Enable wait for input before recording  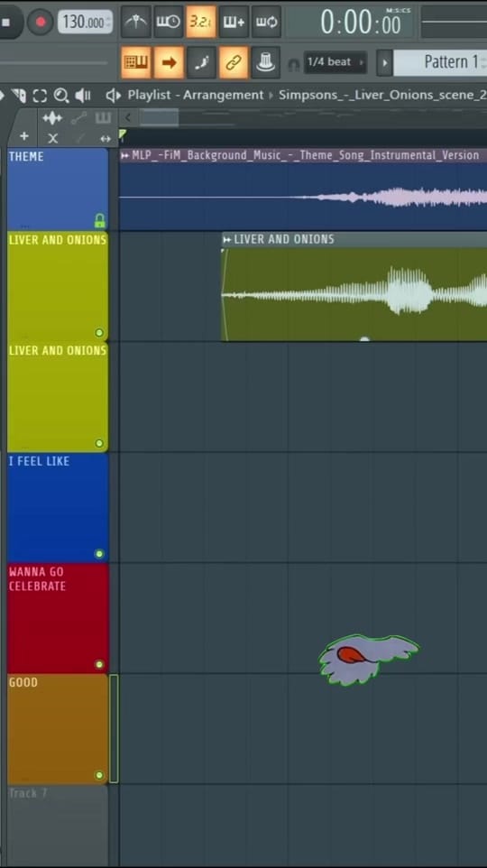pos(169,22)
